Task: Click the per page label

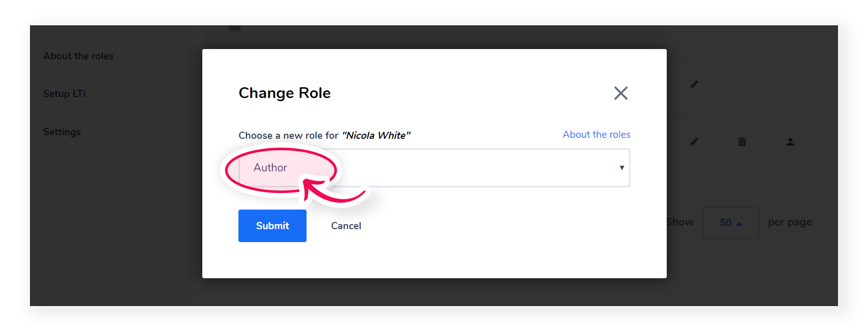Action: pos(790,222)
